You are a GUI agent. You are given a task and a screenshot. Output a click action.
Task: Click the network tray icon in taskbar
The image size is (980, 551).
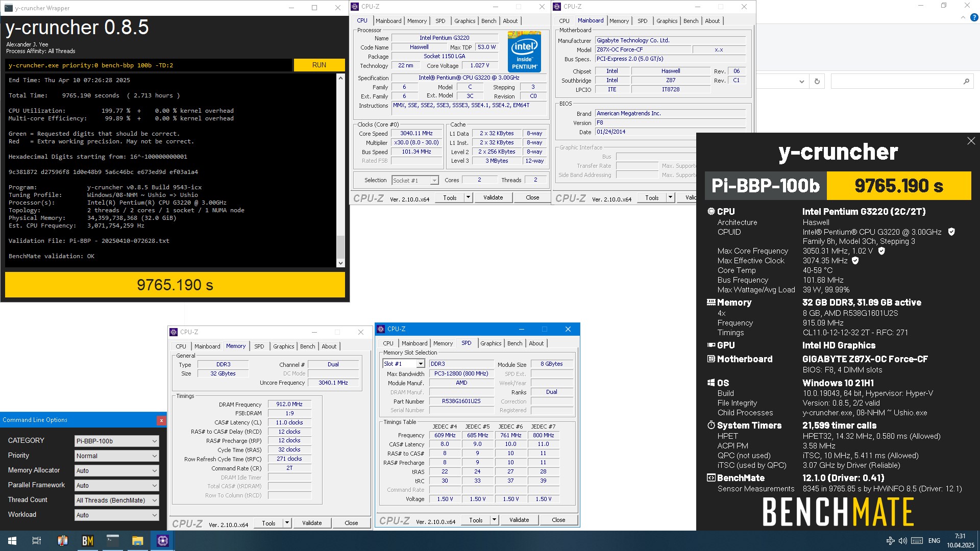[x=890, y=541]
